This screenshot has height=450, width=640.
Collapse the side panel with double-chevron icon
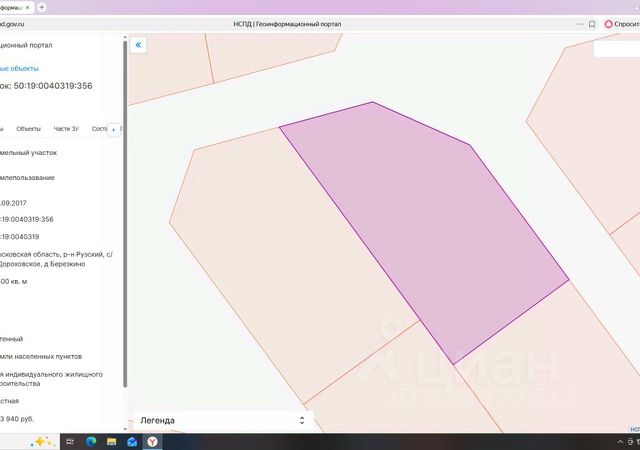[x=138, y=45]
